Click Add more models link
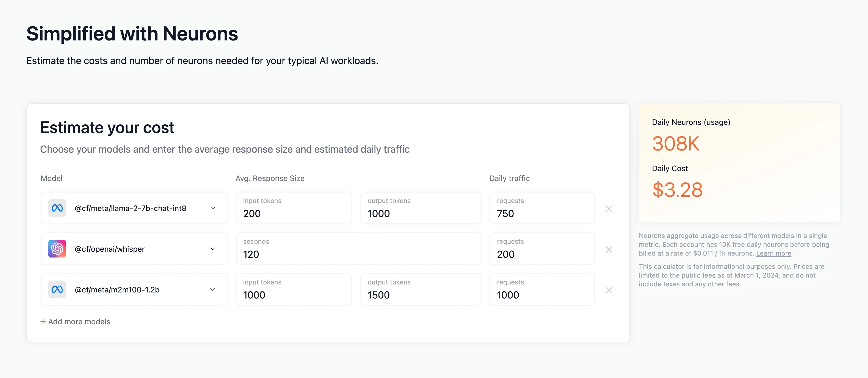Viewport: 868px width, 378px height. [75, 322]
